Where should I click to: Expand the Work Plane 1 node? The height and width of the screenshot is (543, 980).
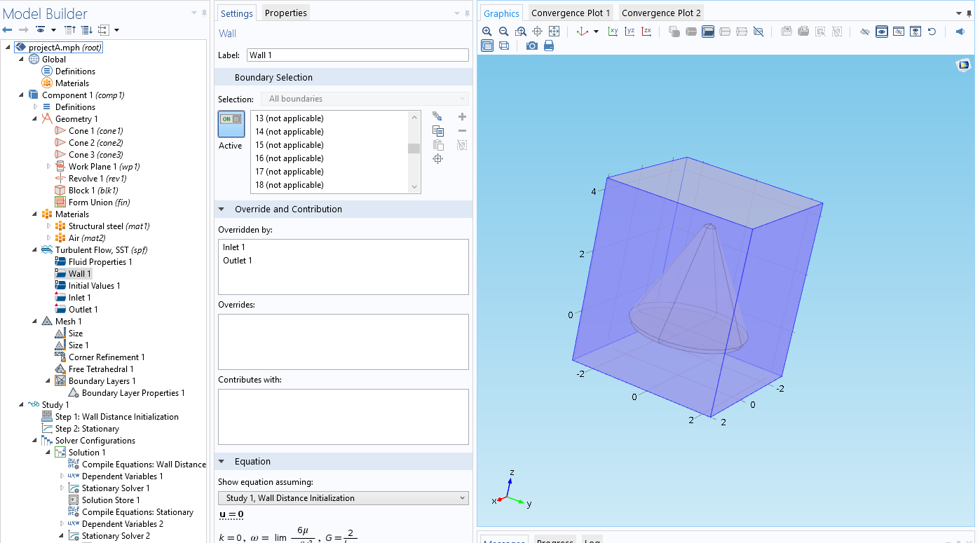pos(49,167)
